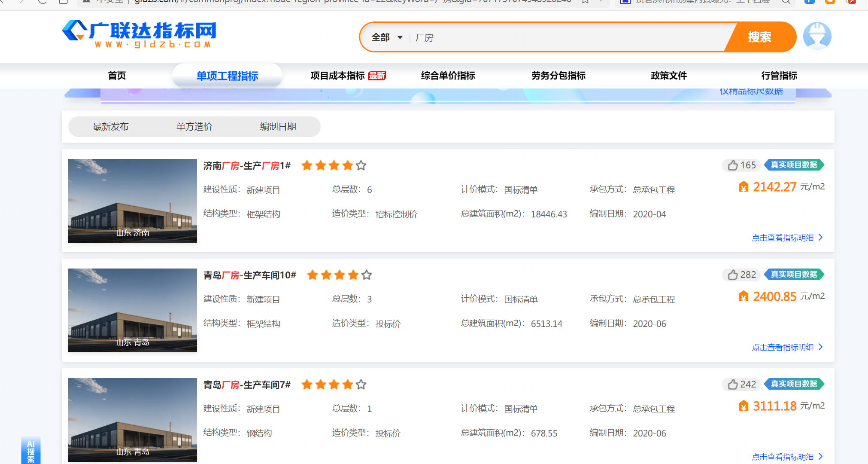Click the 搜索 search button
Screen dimensions: 868x464
point(759,37)
